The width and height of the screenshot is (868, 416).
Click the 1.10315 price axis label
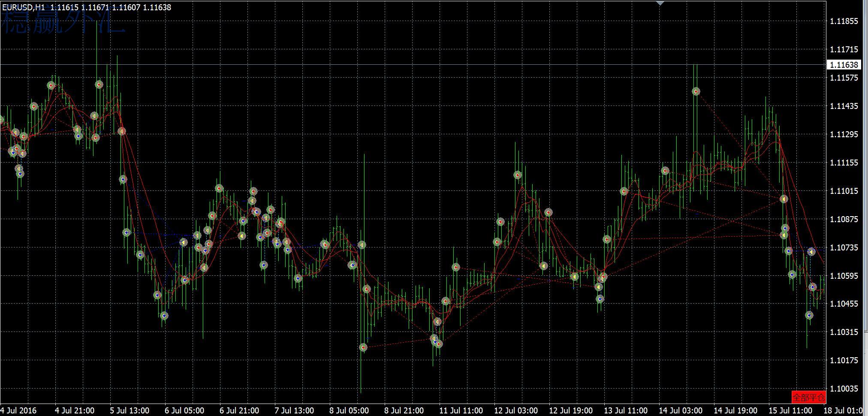(x=844, y=332)
